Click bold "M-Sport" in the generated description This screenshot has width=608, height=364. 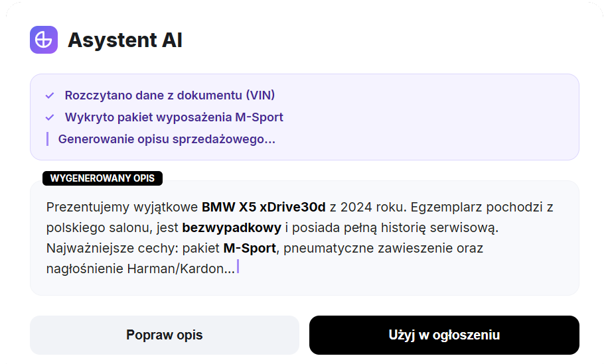click(250, 249)
